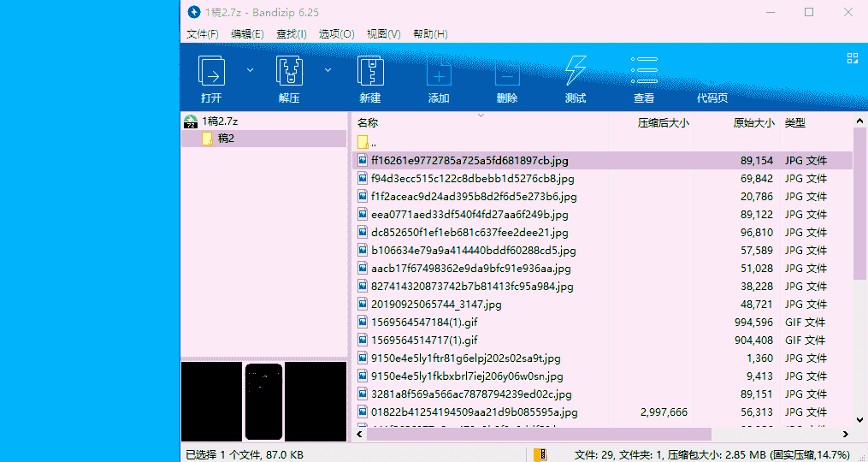Click icon of 20190925065744_3147.jpg
The width and height of the screenshot is (868, 462).
pyautogui.click(x=363, y=304)
